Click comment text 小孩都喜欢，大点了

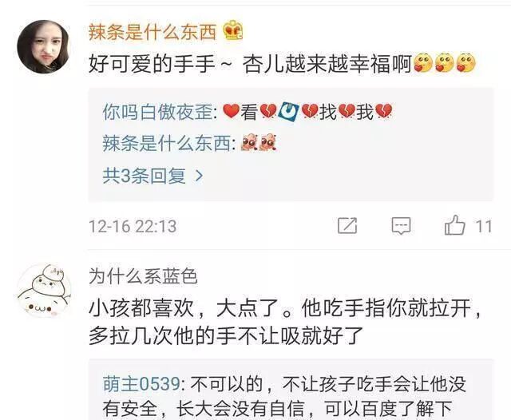click(x=184, y=308)
